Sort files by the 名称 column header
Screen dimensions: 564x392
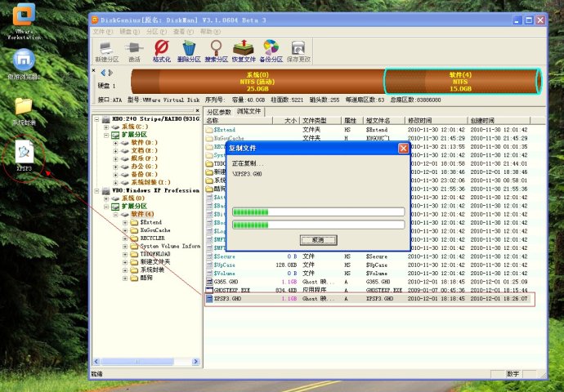click(x=239, y=121)
